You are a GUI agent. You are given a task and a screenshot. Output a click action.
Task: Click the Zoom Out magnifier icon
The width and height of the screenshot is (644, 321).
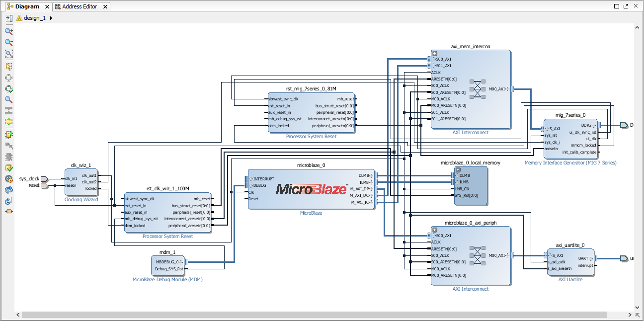8,43
